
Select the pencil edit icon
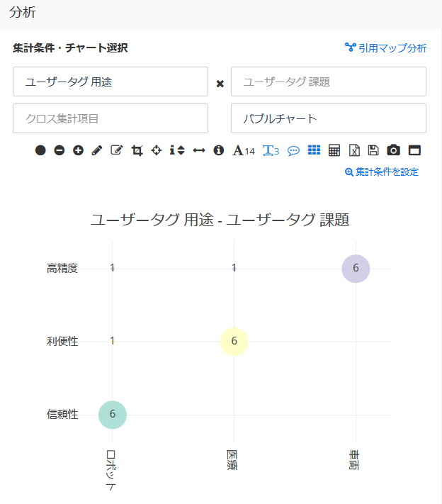[98, 150]
